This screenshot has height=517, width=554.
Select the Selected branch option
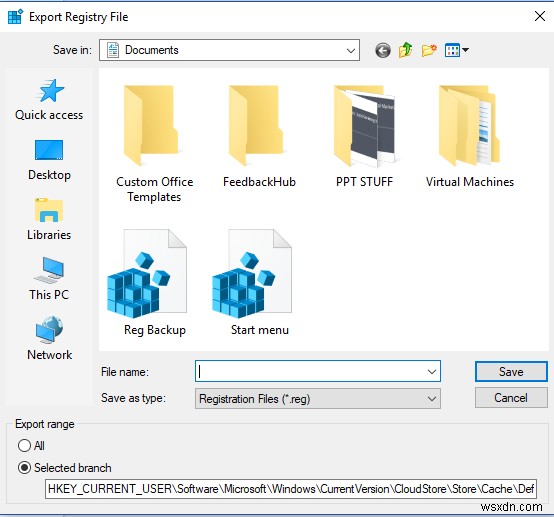click(65, 468)
